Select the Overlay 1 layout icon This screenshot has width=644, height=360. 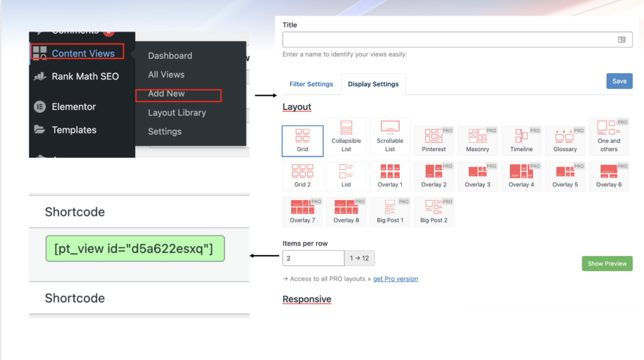click(x=390, y=171)
